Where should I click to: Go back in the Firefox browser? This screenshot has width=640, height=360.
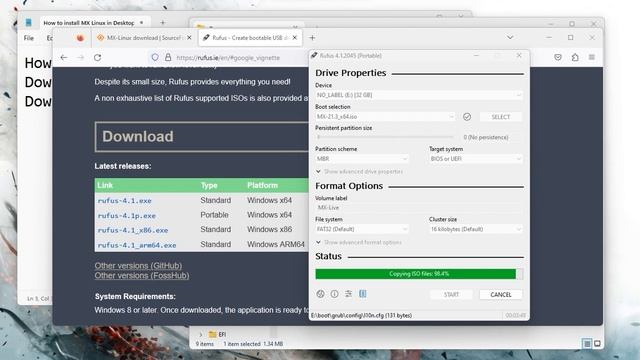pyautogui.click(x=64, y=58)
